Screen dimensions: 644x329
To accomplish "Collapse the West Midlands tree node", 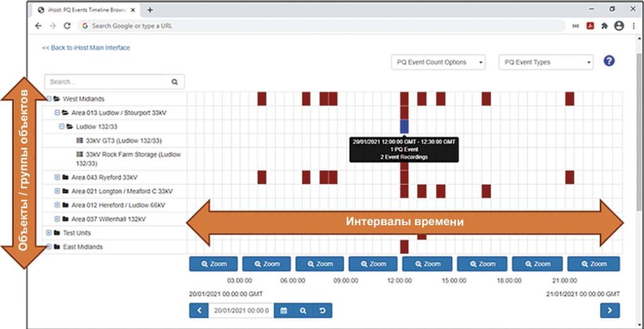I will tap(48, 99).
